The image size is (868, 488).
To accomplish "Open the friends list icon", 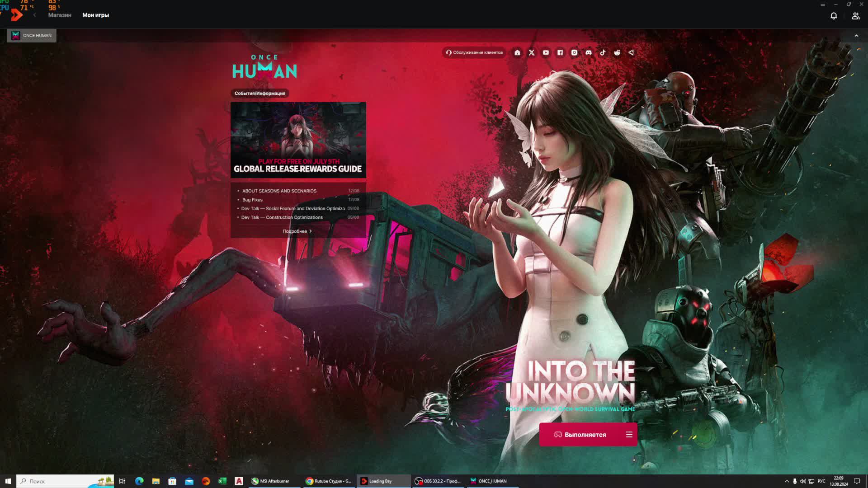I will (x=855, y=16).
